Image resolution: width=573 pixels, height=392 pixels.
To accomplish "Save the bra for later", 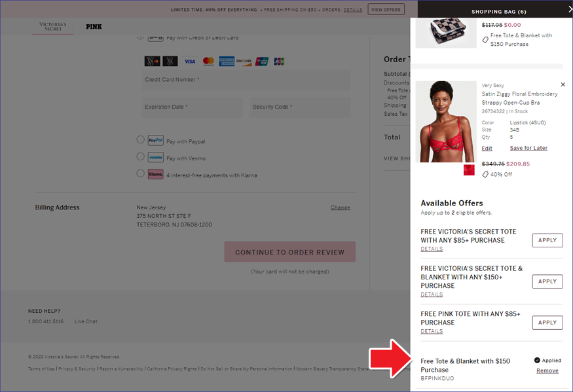I will [528, 148].
